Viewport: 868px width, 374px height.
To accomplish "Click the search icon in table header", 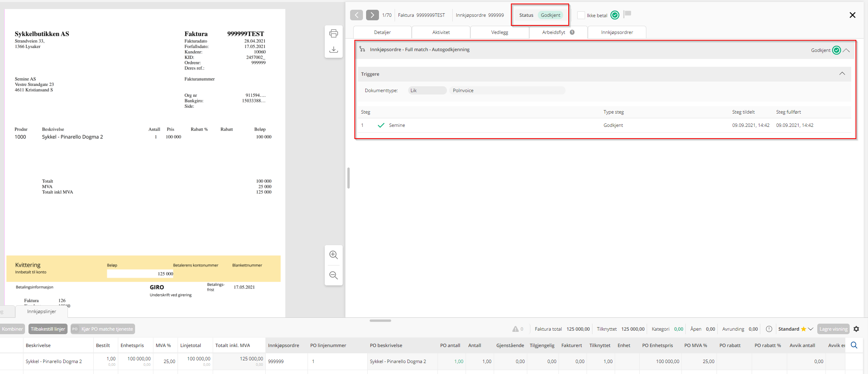I will coord(854,345).
